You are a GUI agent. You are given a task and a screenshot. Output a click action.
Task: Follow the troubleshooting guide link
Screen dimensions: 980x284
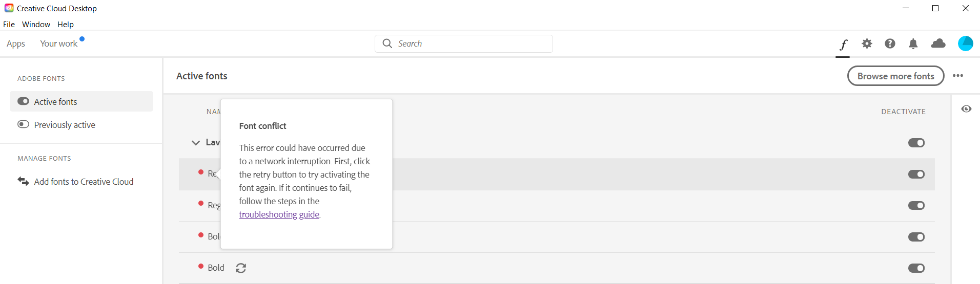tap(279, 214)
